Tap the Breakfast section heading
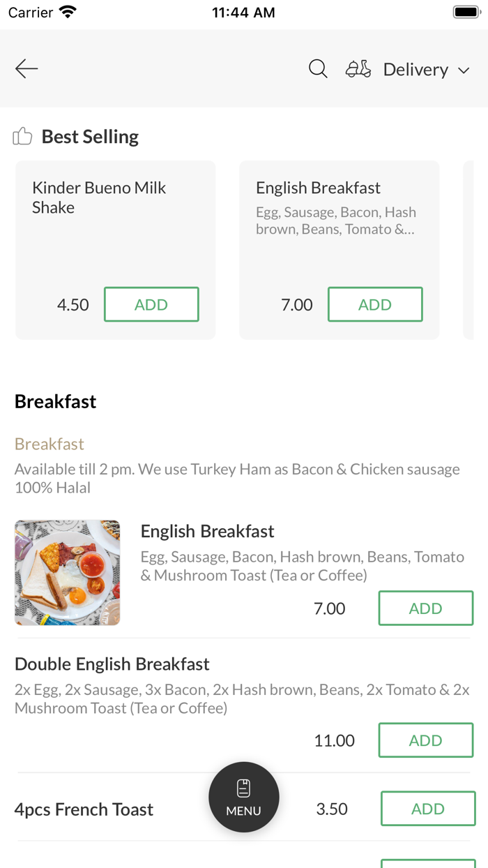The width and height of the screenshot is (488, 868). (55, 401)
